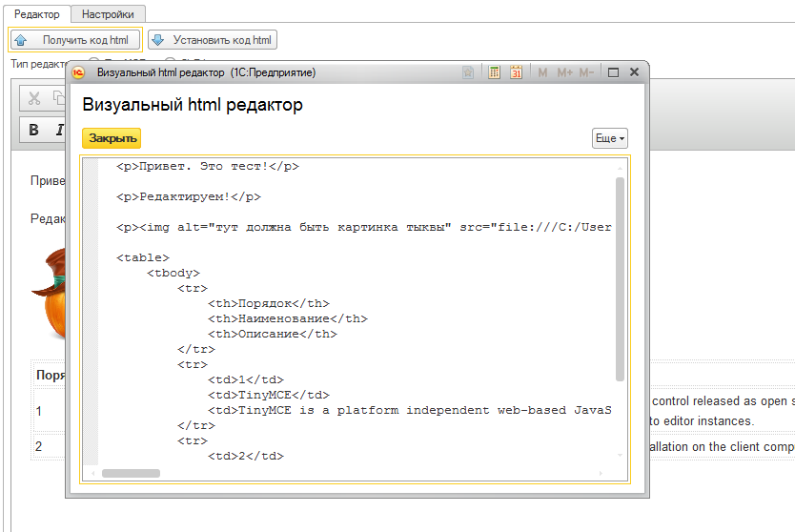
Task: Add dialog to favorites via star icon
Action: click(468, 72)
